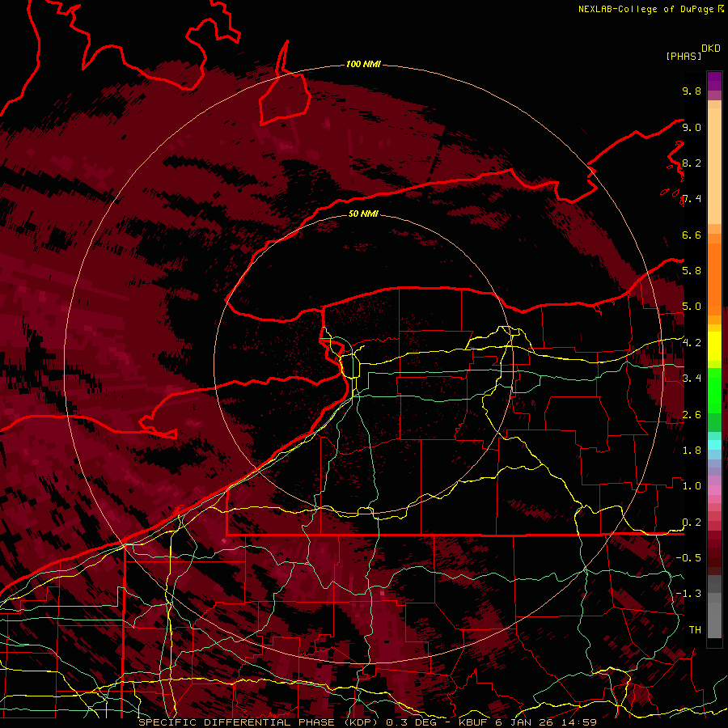The height and width of the screenshot is (728, 728).
Task: Click the 7.4 scale label
Action: click(692, 199)
